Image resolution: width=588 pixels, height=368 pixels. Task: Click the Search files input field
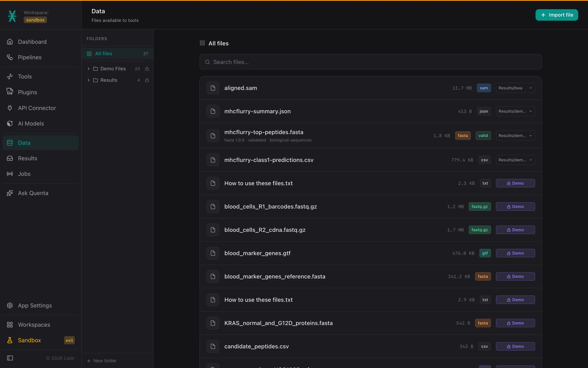tap(371, 62)
